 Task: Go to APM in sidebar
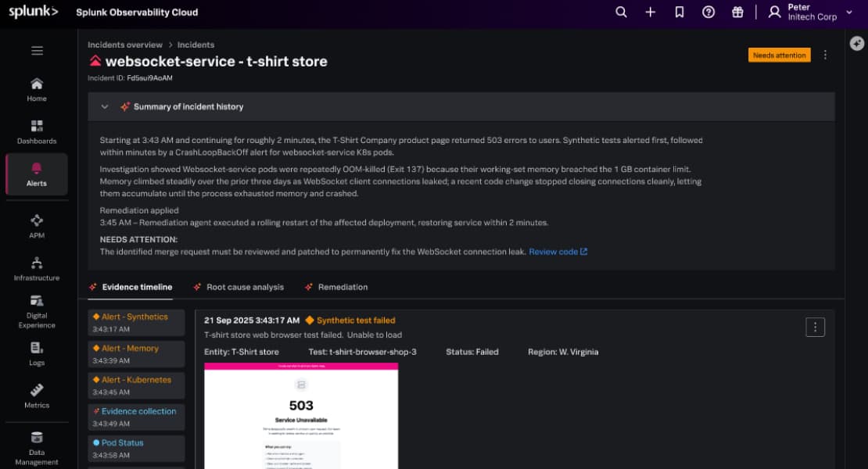point(37,226)
